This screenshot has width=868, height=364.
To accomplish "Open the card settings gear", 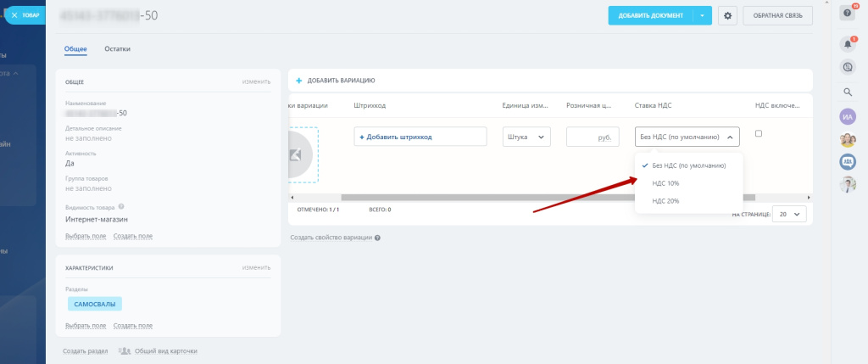I will pos(727,15).
